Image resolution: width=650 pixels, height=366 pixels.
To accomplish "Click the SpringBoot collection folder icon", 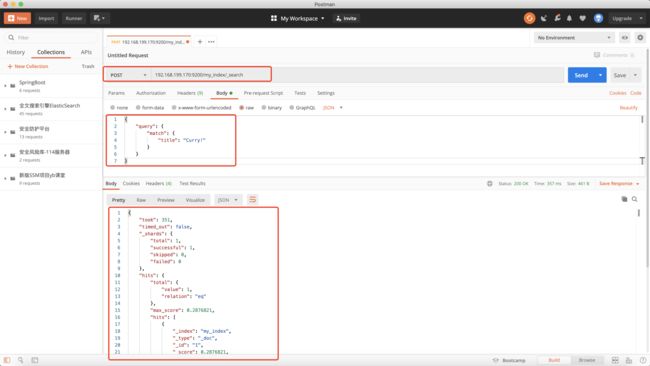I will coord(13,86).
